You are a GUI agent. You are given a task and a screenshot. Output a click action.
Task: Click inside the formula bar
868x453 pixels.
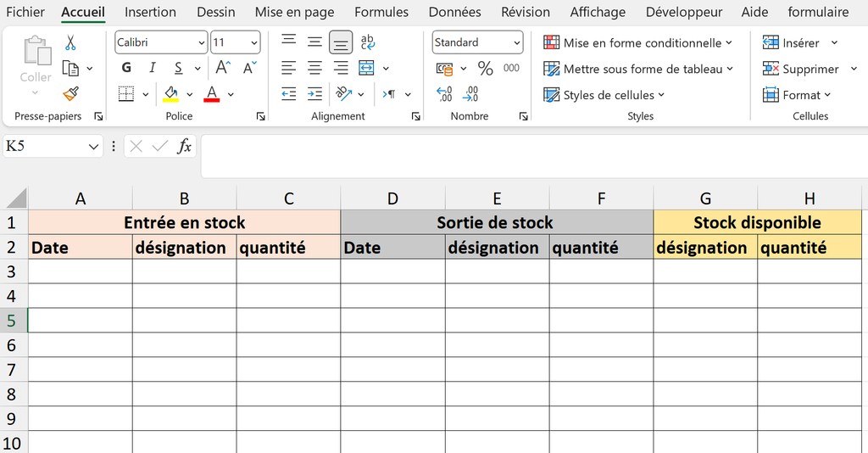point(534,155)
